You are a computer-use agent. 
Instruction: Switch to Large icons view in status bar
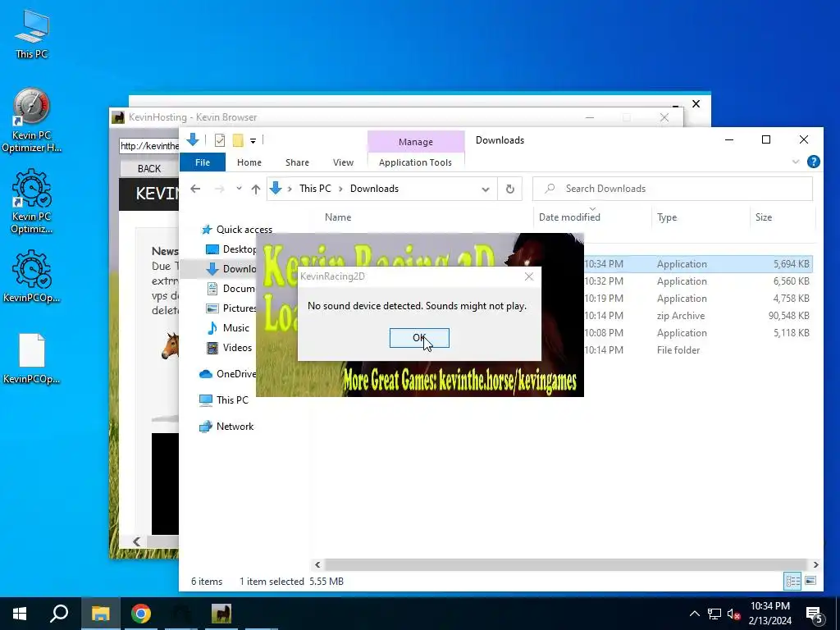point(810,581)
